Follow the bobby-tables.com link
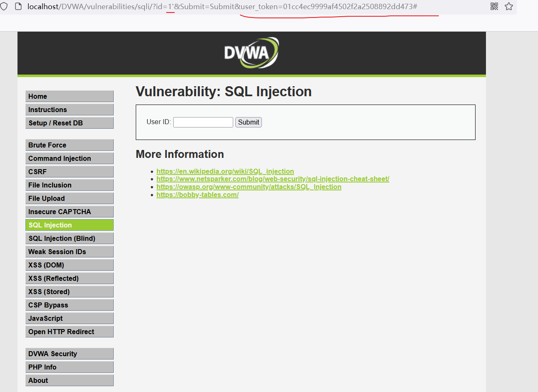Screen dimensions: 538x392 [197, 195]
